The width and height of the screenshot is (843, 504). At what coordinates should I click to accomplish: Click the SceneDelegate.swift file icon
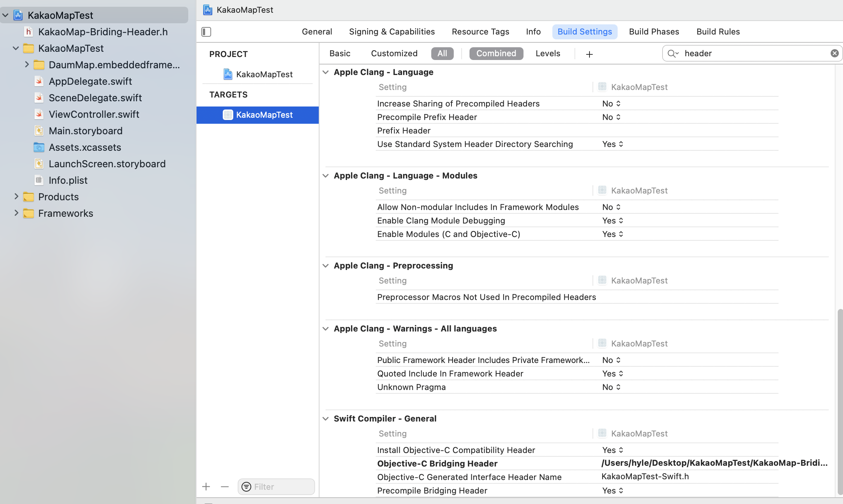[39, 98]
